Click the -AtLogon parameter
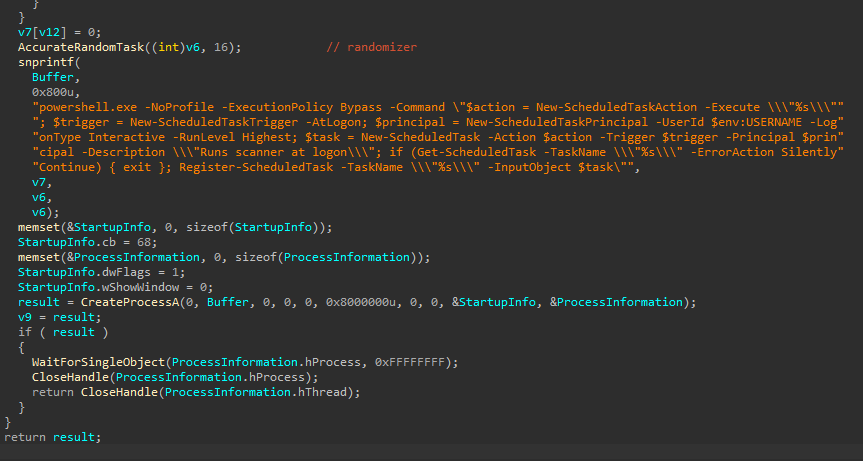 coord(333,122)
